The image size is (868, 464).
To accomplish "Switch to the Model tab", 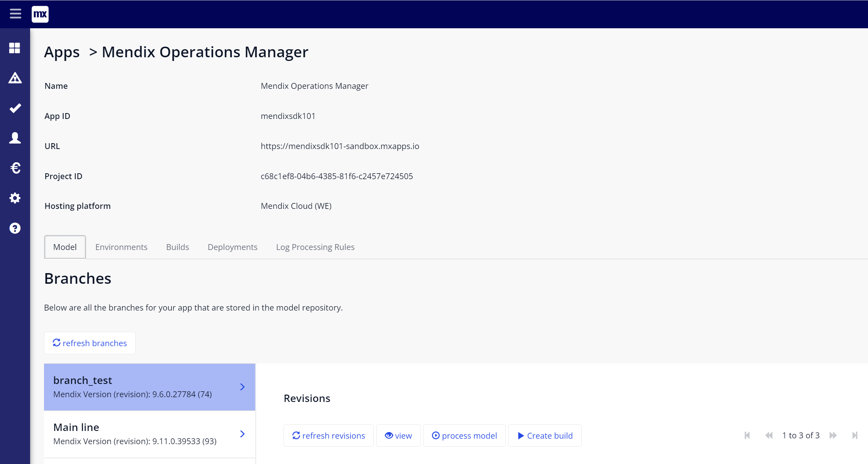I will click(x=65, y=247).
